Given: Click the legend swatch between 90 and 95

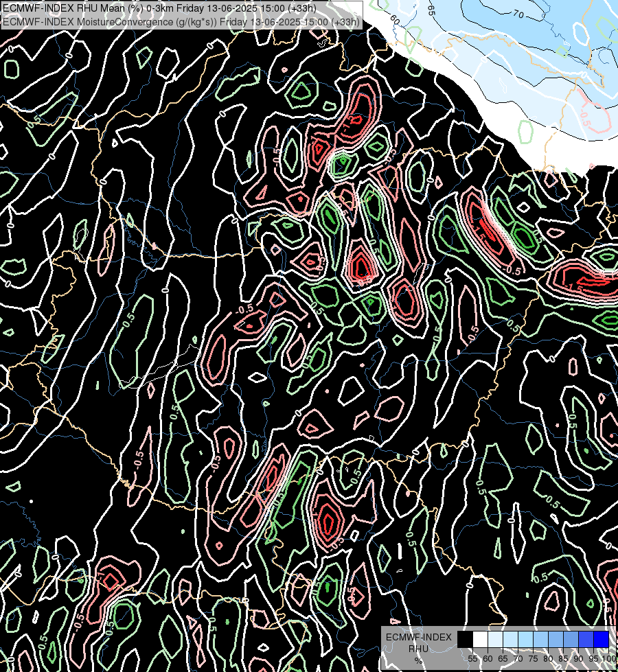Looking at the screenshot, I should pos(586,639).
